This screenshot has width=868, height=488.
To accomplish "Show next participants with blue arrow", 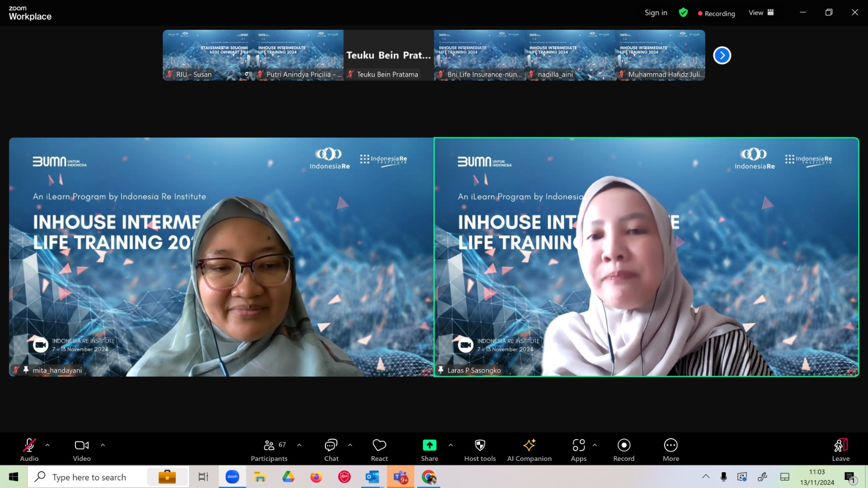I will coord(722,55).
